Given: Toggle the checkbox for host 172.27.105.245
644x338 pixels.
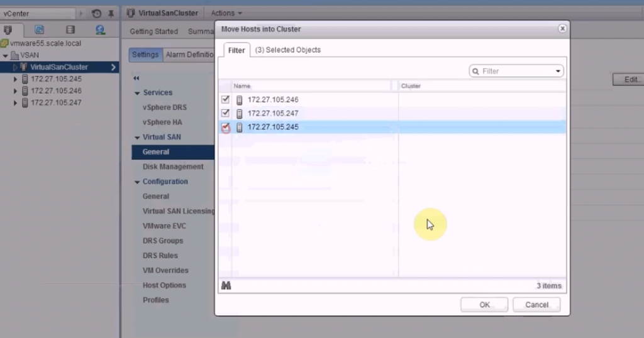Looking at the screenshot, I should 226,128.
